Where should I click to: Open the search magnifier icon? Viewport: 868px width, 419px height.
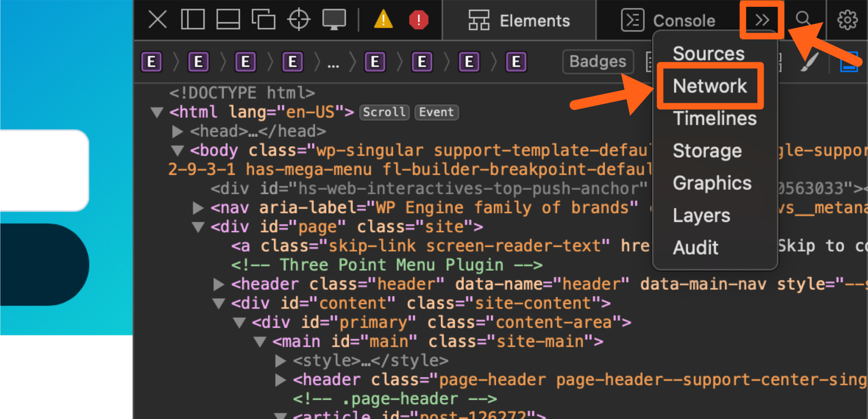[803, 19]
